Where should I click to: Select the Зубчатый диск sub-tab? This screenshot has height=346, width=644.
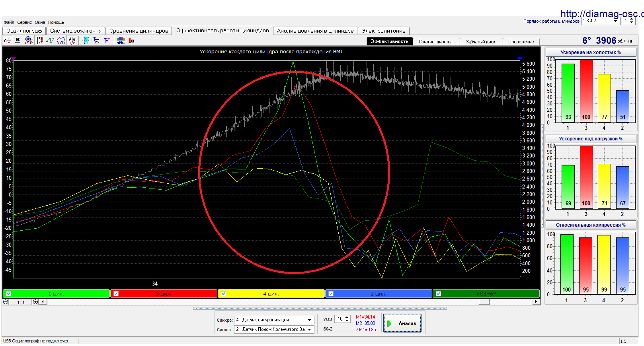[481, 42]
